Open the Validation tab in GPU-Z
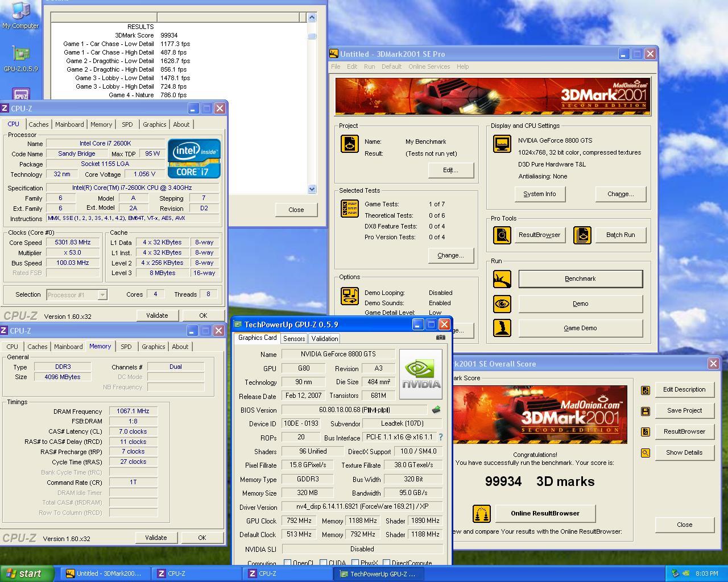The height and width of the screenshot is (582, 728). [x=325, y=339]
